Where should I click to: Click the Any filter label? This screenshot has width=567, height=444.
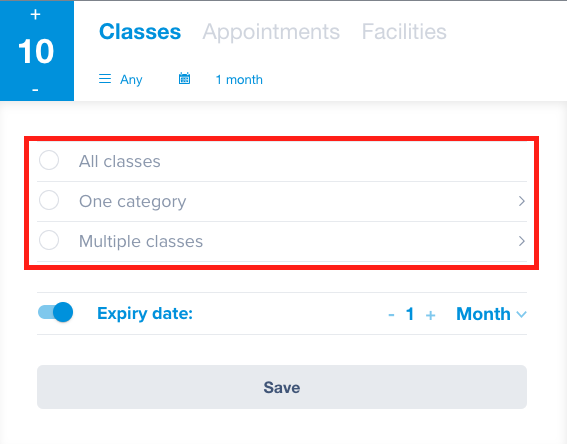(x=131, y=80)
